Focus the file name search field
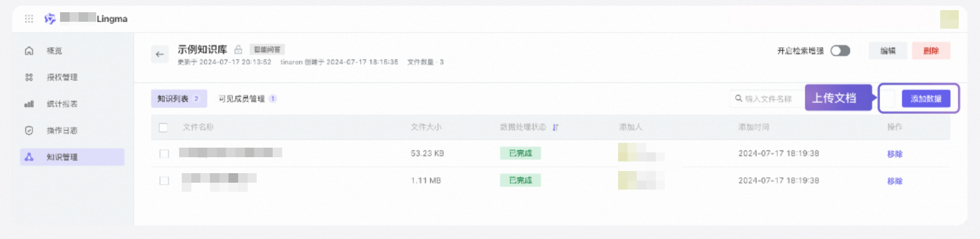Image resolution: width=980 pixels, height=239 pixels. pos(768,99)
